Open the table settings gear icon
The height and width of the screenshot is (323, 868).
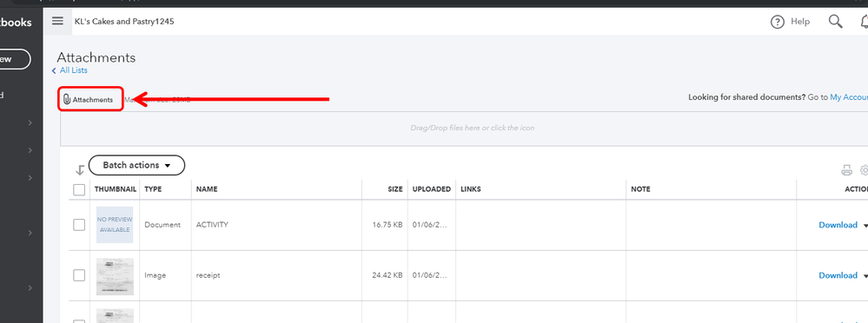(x=864, y=170)
